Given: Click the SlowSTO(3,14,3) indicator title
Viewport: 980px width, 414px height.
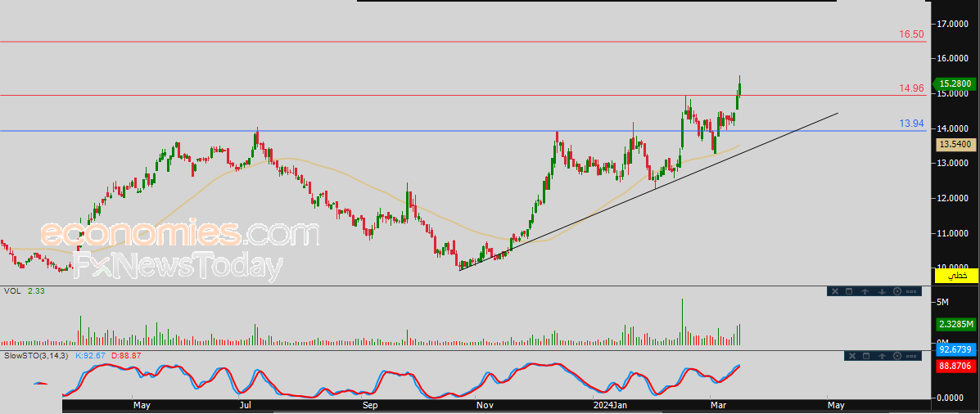Looking at the screenshot, I should click(35, 355).
